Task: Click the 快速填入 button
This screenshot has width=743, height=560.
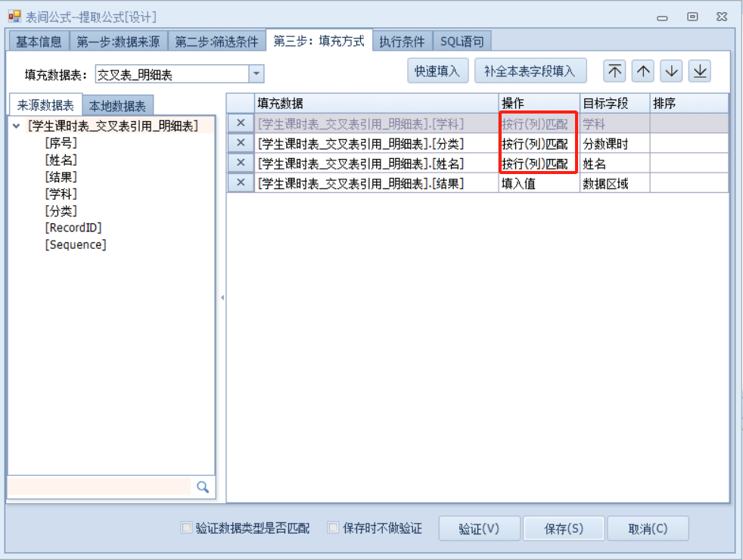Action: 437,71
